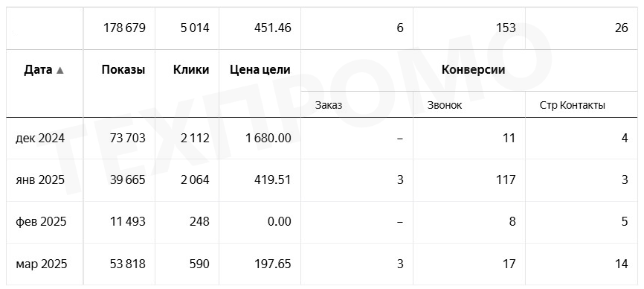The image size is (644, 289).
Task: Click the Конверсии group header
Action: coord(473,70)
